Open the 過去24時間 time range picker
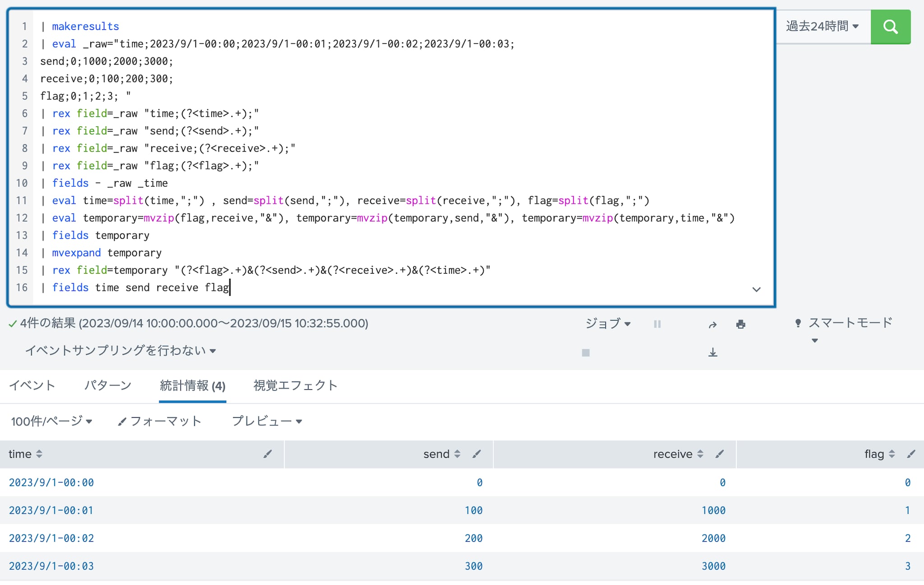This screenshot has width=924, height=585. (x=822, y=26)
